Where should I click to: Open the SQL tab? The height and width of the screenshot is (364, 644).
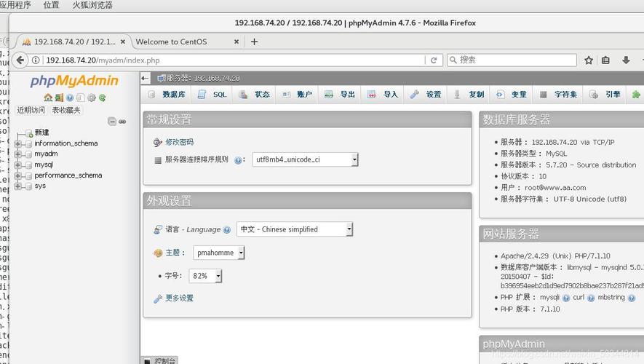(x=212, y=95)
